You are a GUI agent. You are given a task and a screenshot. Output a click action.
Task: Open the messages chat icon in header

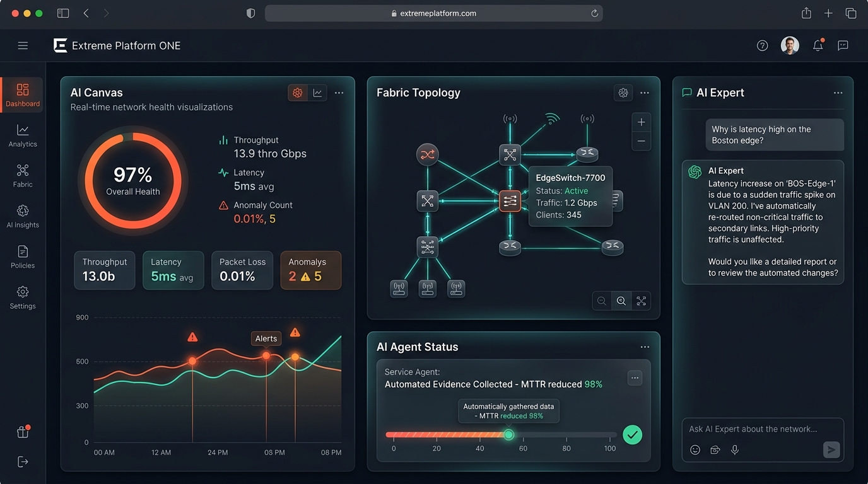point(843,45)
